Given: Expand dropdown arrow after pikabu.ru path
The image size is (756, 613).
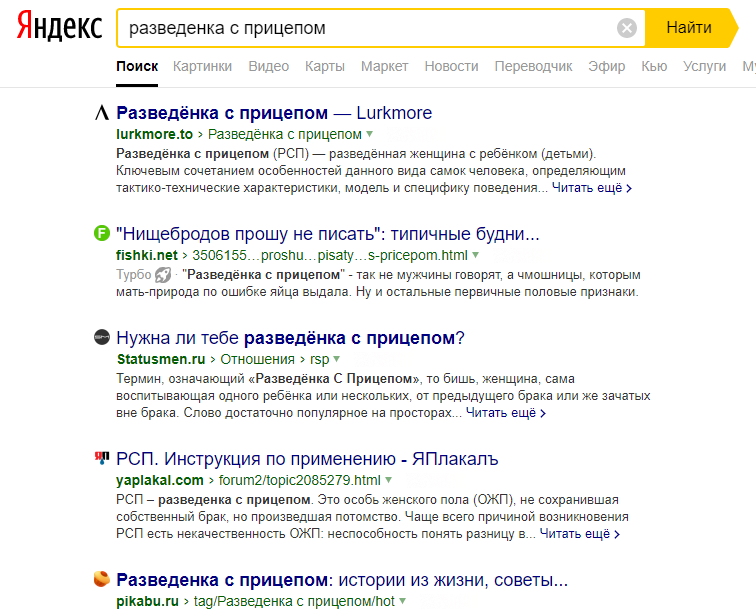Looking at the screenshot, I should click(x=403, y=601).
